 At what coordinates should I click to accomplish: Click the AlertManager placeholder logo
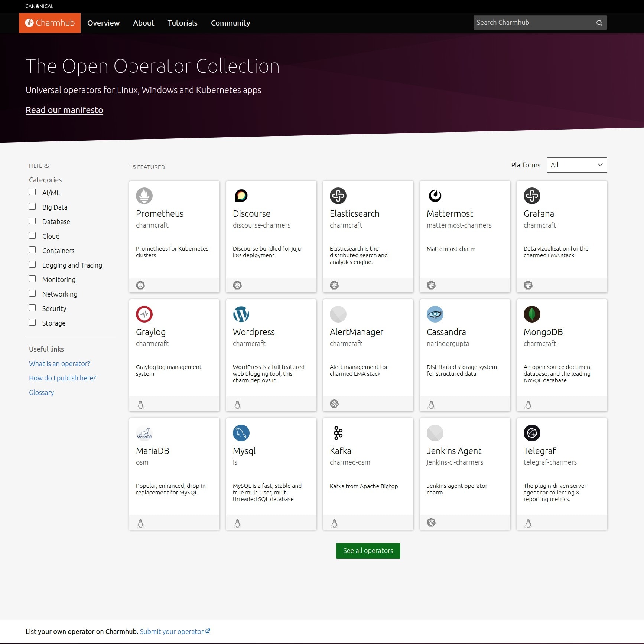pyautogui.click(x=338, y=314)
